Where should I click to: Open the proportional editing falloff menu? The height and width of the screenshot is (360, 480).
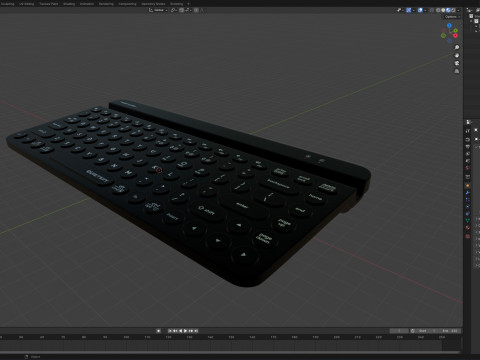tap(202, 10)
